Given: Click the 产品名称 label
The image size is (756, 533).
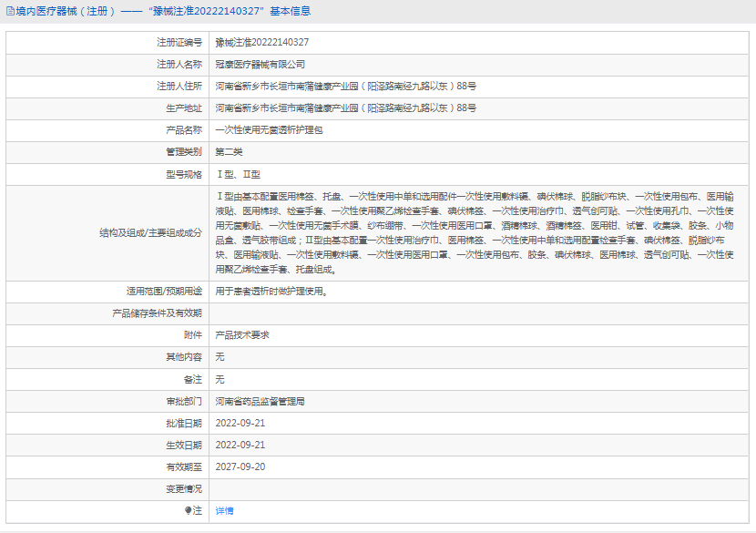Looking at the screenshot, I should (x=184, y=130).
